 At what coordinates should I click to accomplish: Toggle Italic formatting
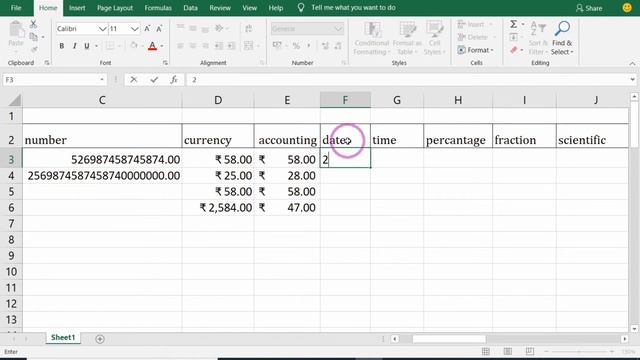(x=74, y=46)
